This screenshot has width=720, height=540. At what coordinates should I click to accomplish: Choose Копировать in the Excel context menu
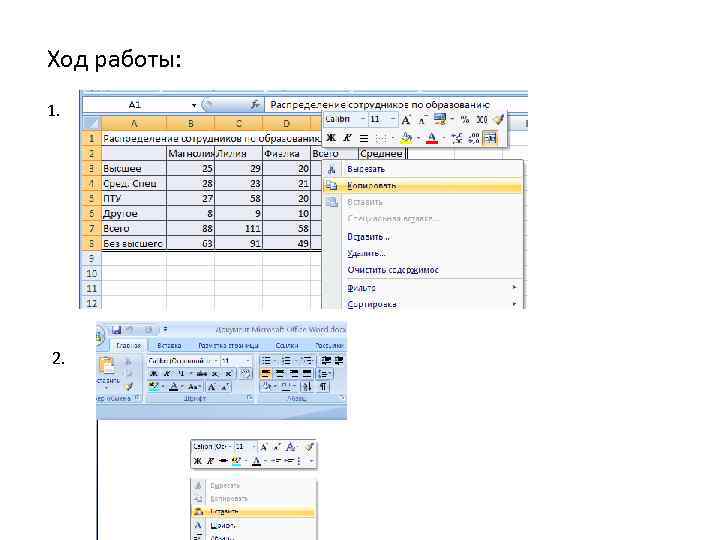point(422,186)
